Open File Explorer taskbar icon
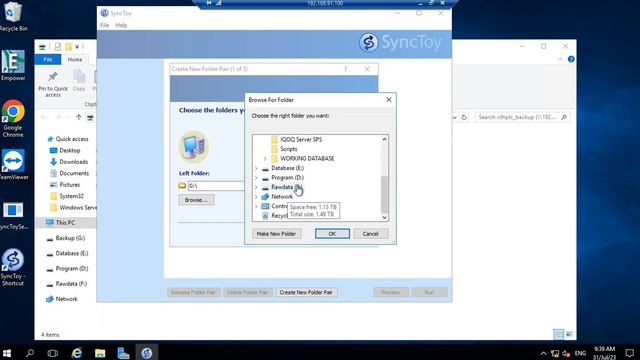This screenshot has height=360, width=640. [x=100, y=353]
